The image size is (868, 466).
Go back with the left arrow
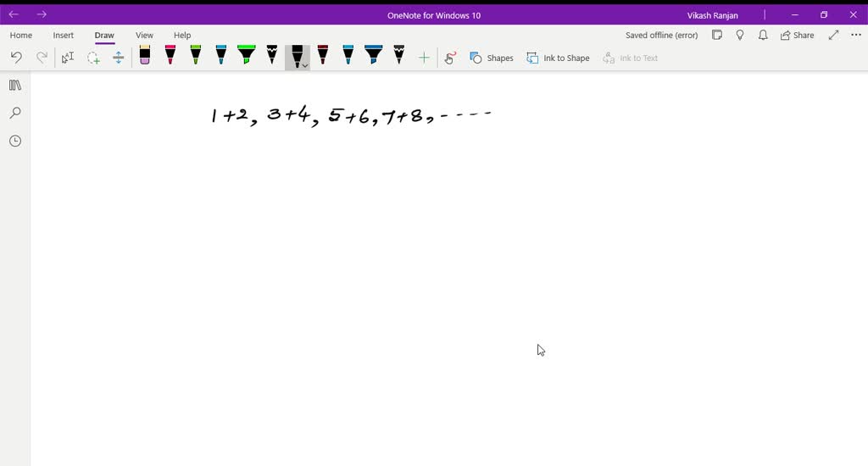(x=14, y=14)
